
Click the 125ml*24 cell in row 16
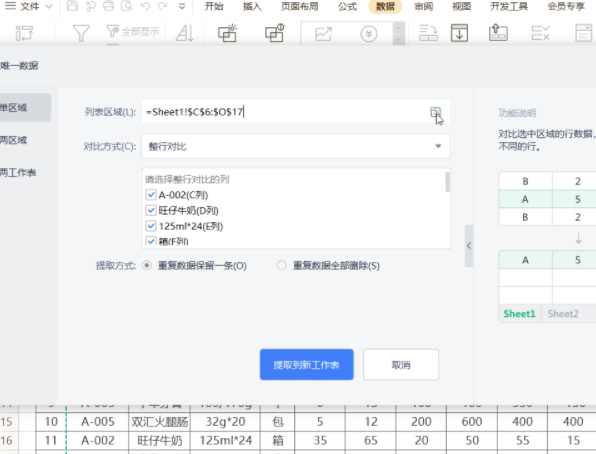click(225, 440)
